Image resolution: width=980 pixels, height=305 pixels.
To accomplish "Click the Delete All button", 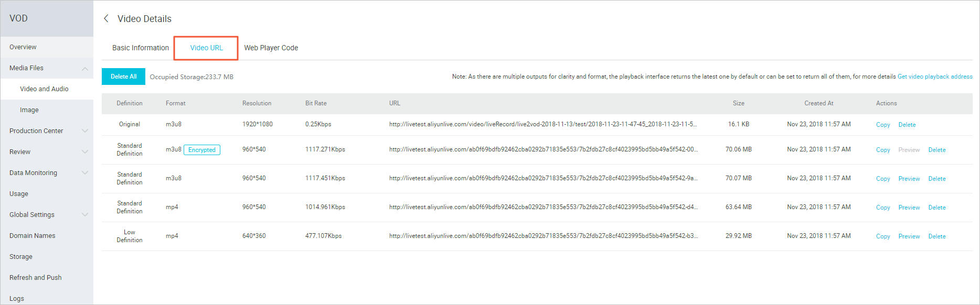I will [x=123, y=77].
